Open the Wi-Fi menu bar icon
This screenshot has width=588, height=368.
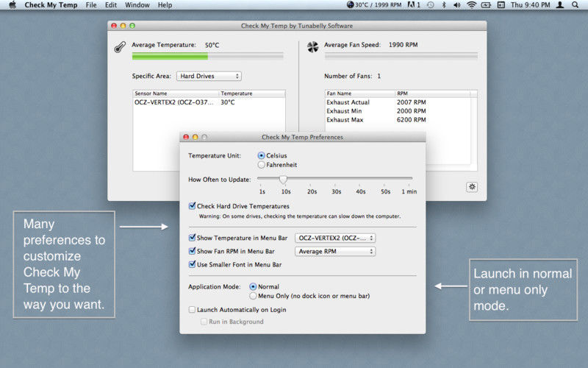pos(471,5)
